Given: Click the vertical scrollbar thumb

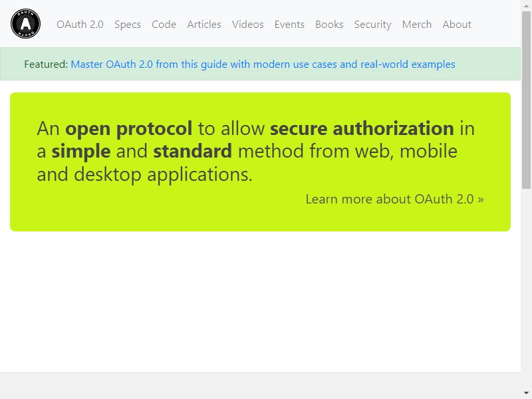Looking at the screenshot, I should (526, 100).
